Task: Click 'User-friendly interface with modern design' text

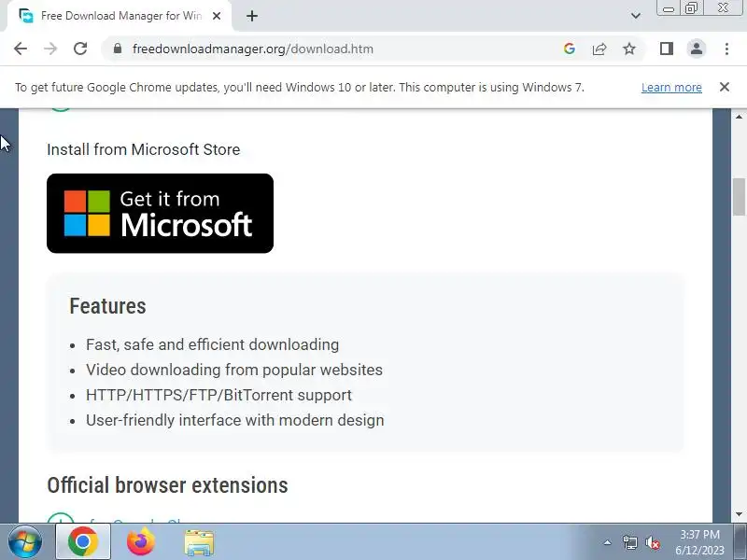Action: point(235,420)
